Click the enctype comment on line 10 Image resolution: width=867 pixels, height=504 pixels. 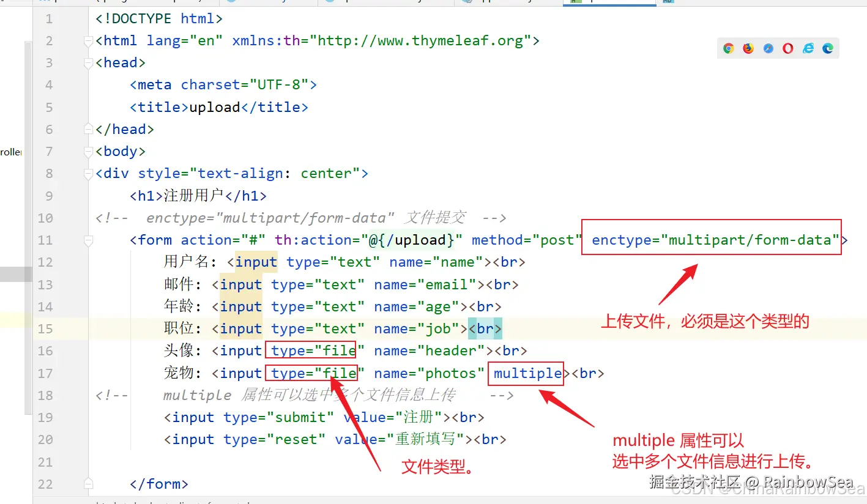[x=301, y=218]
